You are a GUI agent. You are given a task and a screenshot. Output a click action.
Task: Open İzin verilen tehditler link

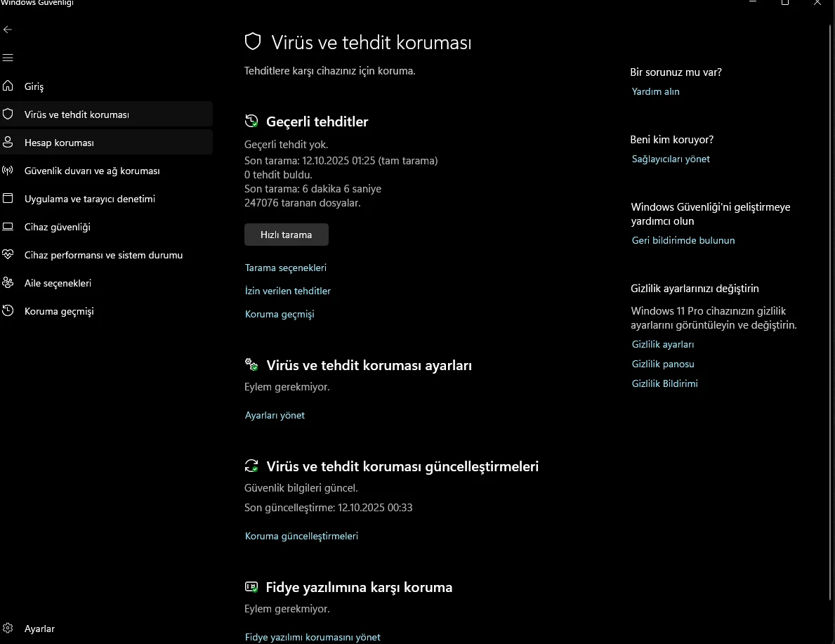(x=287, y=291)
